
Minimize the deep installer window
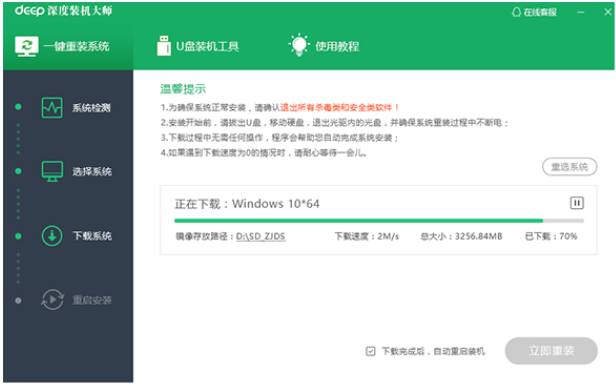[x=581, y=12]
